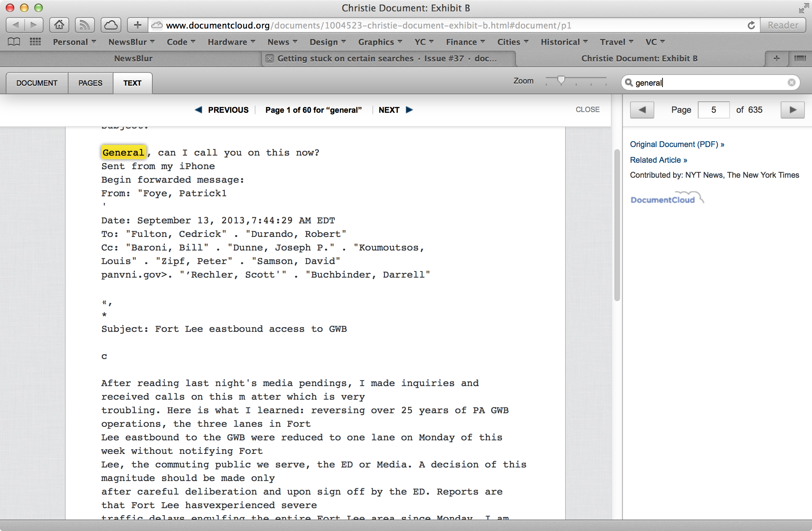Close the Getting stuck on certain searches tab

coord(270,59)
